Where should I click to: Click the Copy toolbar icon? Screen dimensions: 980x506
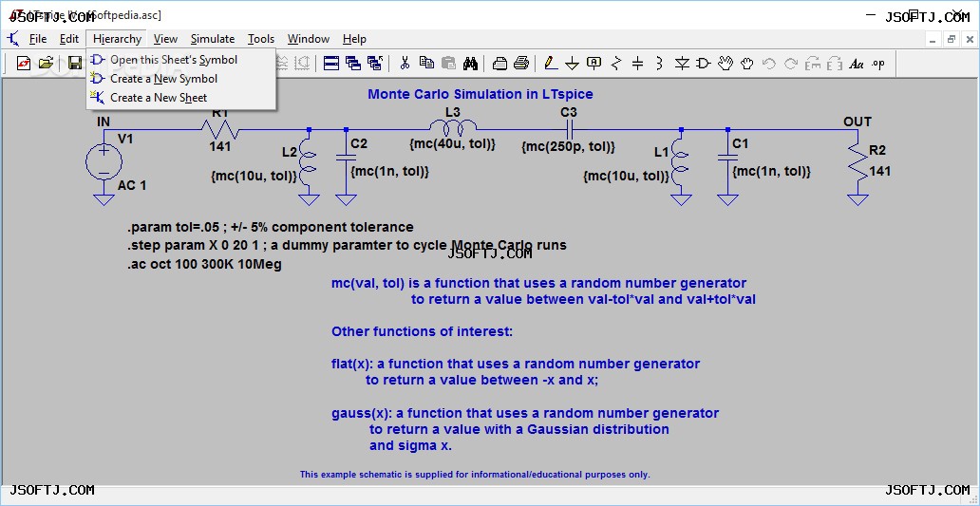coord(427,63)
